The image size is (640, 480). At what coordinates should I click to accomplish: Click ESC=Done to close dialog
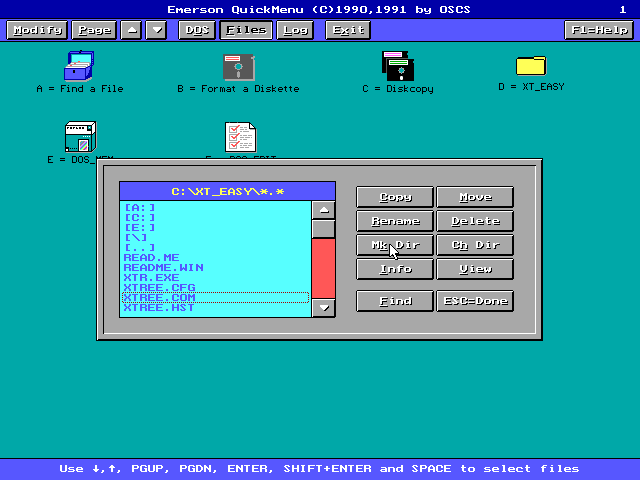coord(475,301)
